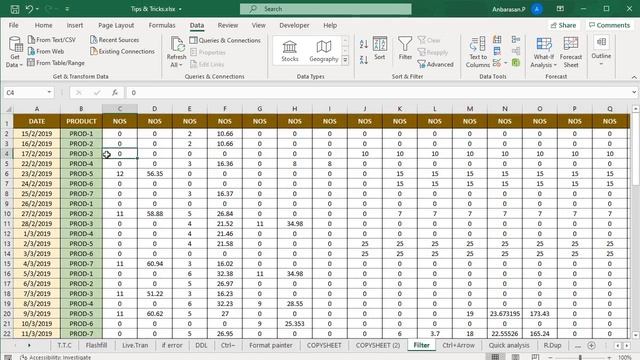Click the Consolidate icon in Data Tools
This screenshot has width=640, height=360.
coord(516,40)
